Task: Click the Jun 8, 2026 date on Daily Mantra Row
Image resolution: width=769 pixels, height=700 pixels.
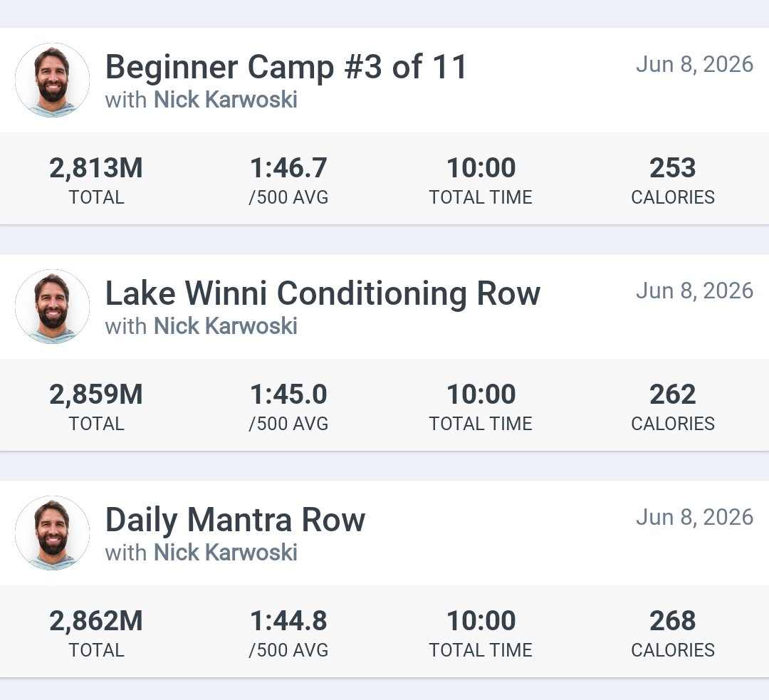Action: [694, 518]
